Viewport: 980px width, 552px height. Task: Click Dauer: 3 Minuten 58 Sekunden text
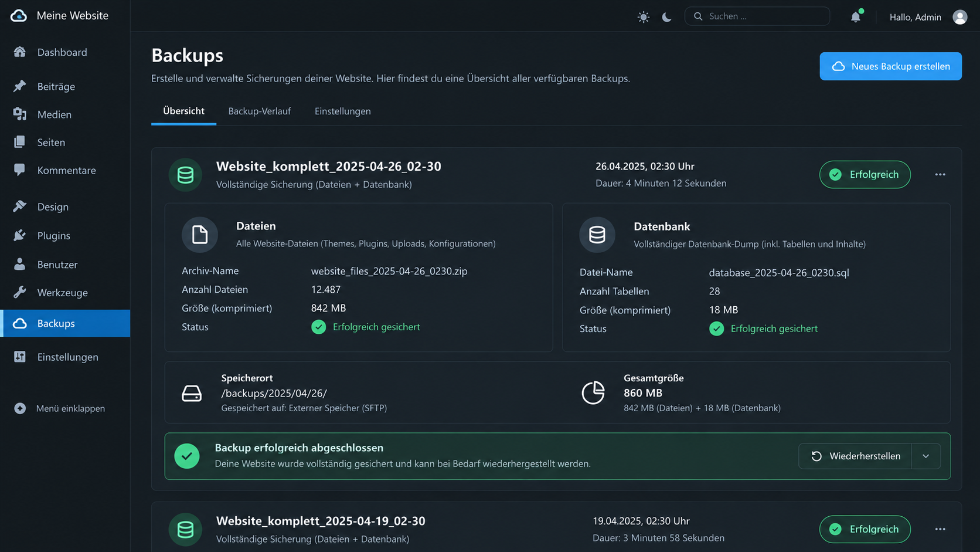(x=658, y=538)
